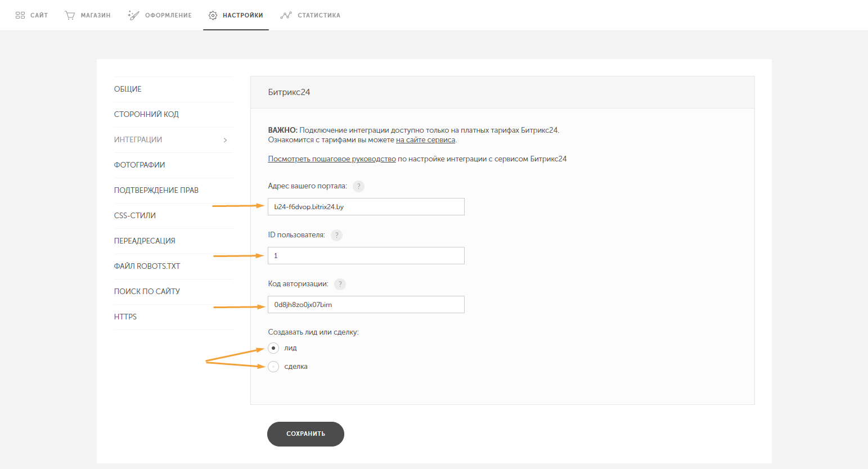Select the "сделка" radio option
Viewport: 868px width, 469px height.
tap(273, 367)
